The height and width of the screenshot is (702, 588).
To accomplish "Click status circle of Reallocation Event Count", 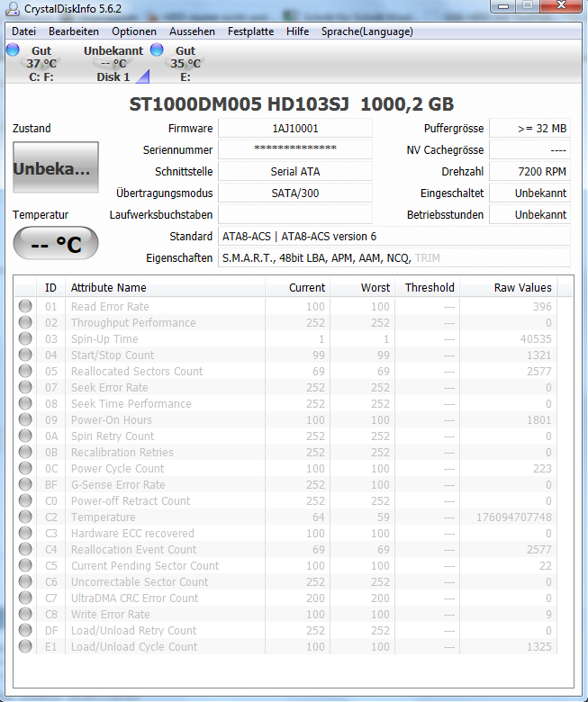I will (25, 549).
